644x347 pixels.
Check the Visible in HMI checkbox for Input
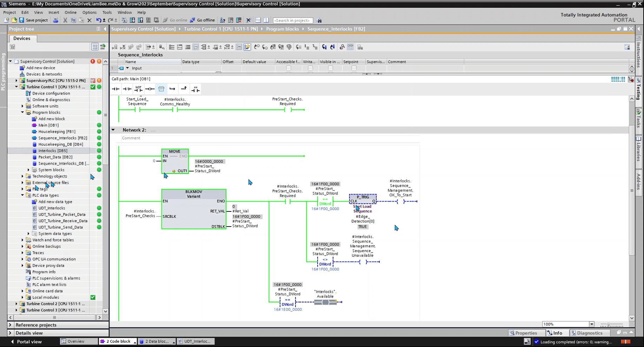[330, 68]
